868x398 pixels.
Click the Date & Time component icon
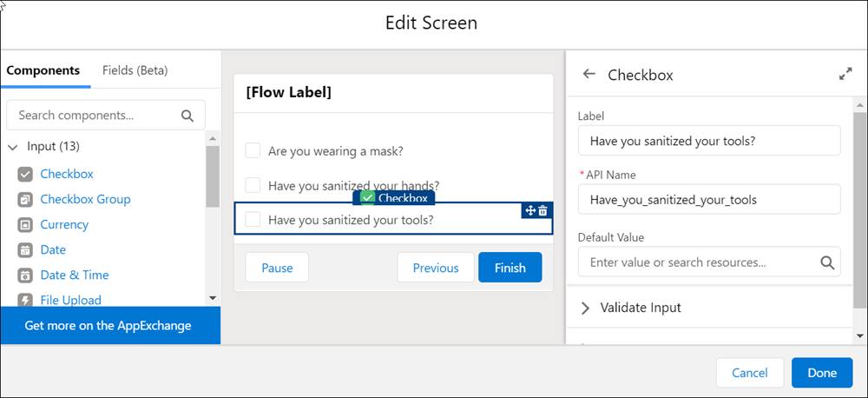[x=24, y=275]
